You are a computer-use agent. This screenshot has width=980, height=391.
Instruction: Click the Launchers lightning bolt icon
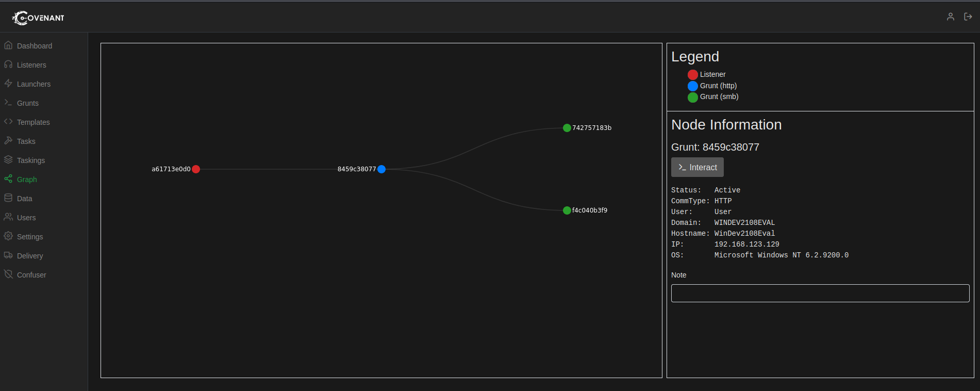point(8,84)
